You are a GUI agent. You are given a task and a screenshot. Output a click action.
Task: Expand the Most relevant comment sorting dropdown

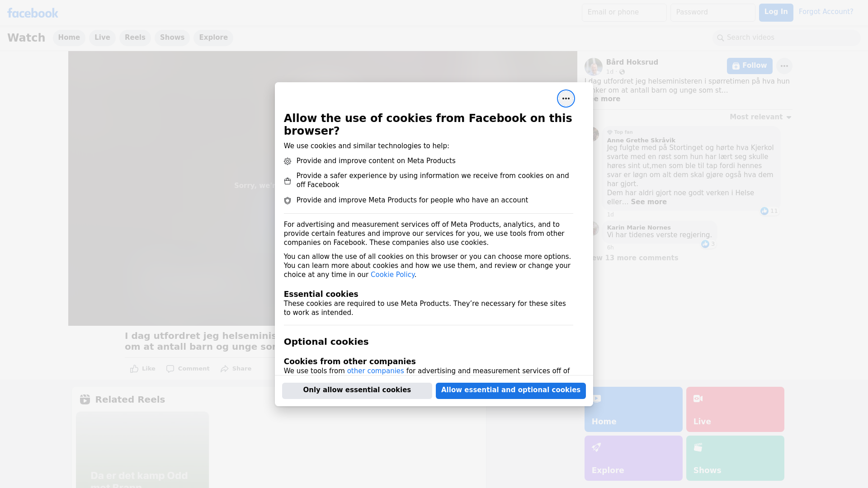[x=760, y=117]
